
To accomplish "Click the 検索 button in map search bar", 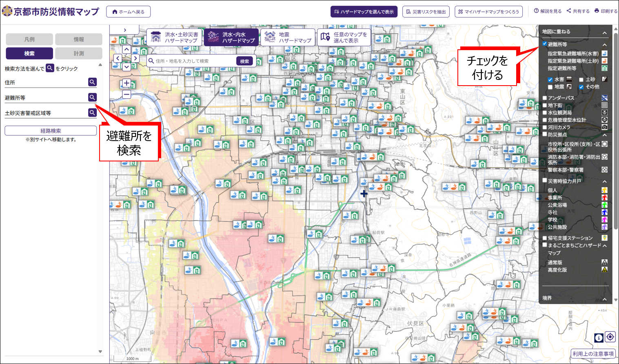I will click(244, 61).
